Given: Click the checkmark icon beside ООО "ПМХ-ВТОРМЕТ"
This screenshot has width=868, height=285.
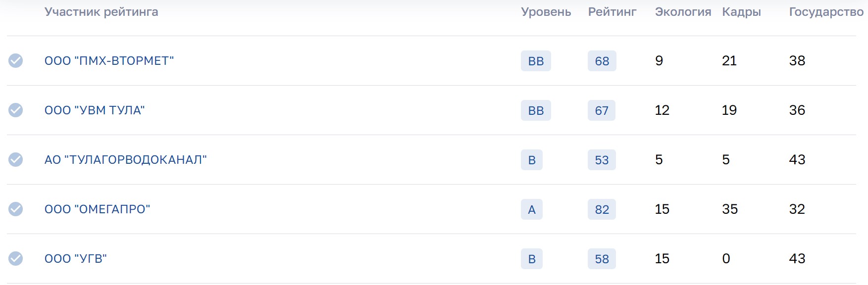Looking at the screenshot, I should pyautogui.click(x=16, y=61).
